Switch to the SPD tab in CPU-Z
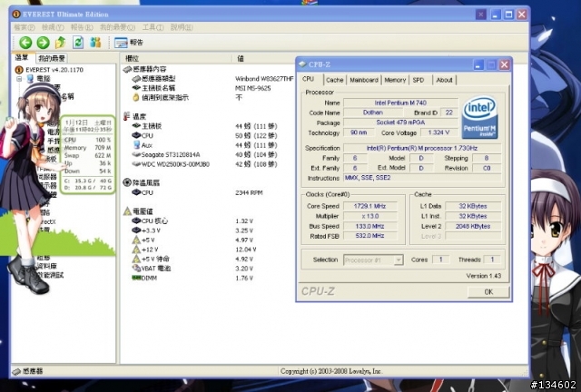Image resolution: width=581 pixels, height=392 pixels. [419, 80]
